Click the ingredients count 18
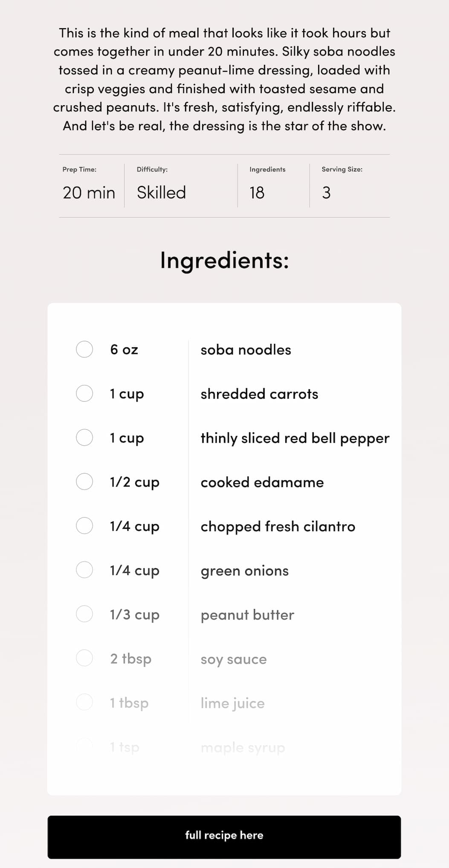Viewport: 449px width, 868px height. [257, 193]
